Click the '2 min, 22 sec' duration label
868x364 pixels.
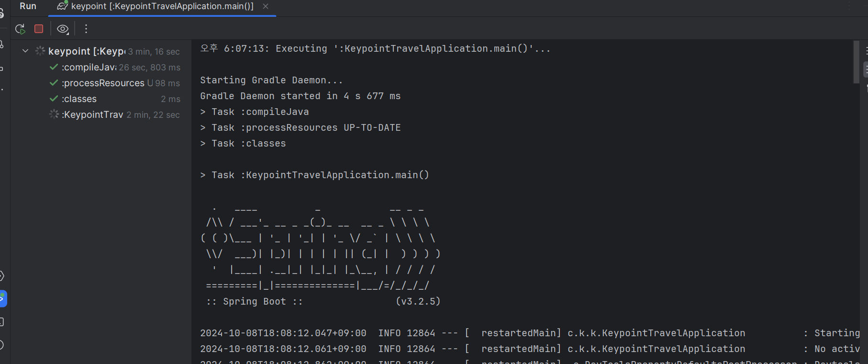(153, 115)
